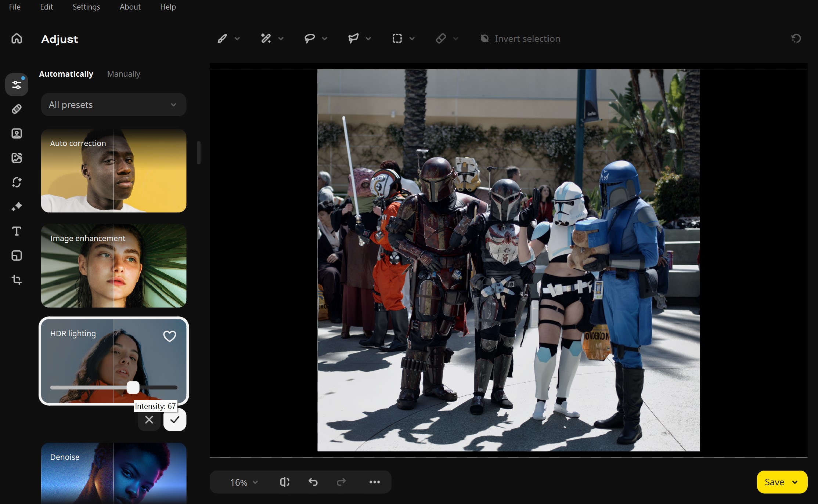Apply the Denoise preset
The image size is (818, 504).
point(113,473)
